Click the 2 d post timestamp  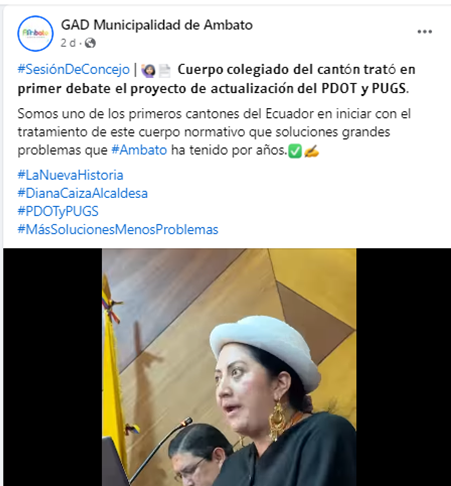coord(68,43)
